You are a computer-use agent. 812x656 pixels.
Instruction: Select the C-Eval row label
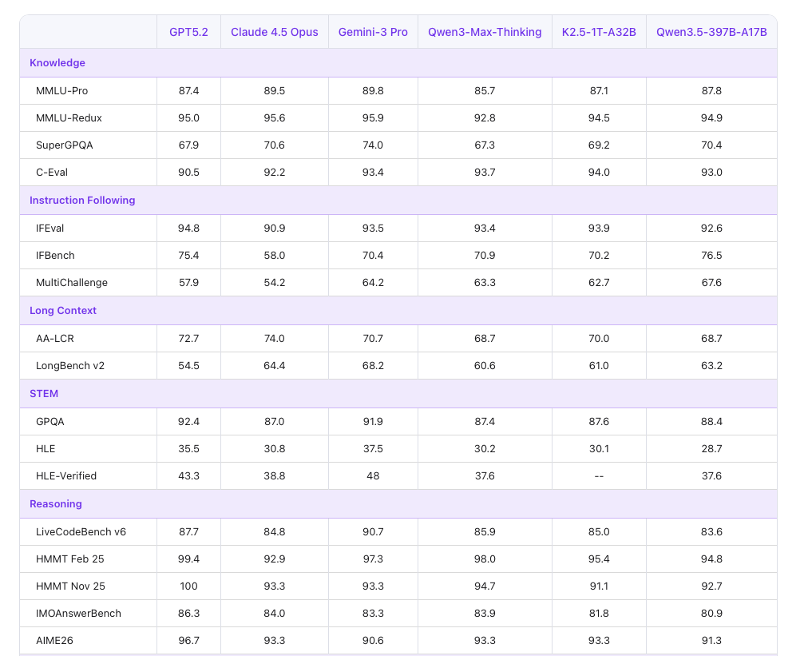tap(52, 173)
